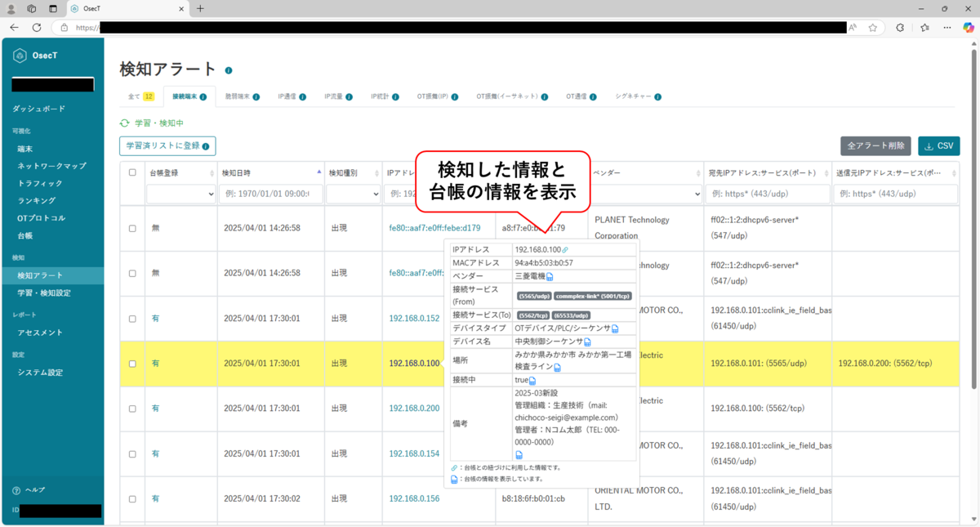
Task: Open ネットワークマップ in the sidebar
Action: point(51,166)
